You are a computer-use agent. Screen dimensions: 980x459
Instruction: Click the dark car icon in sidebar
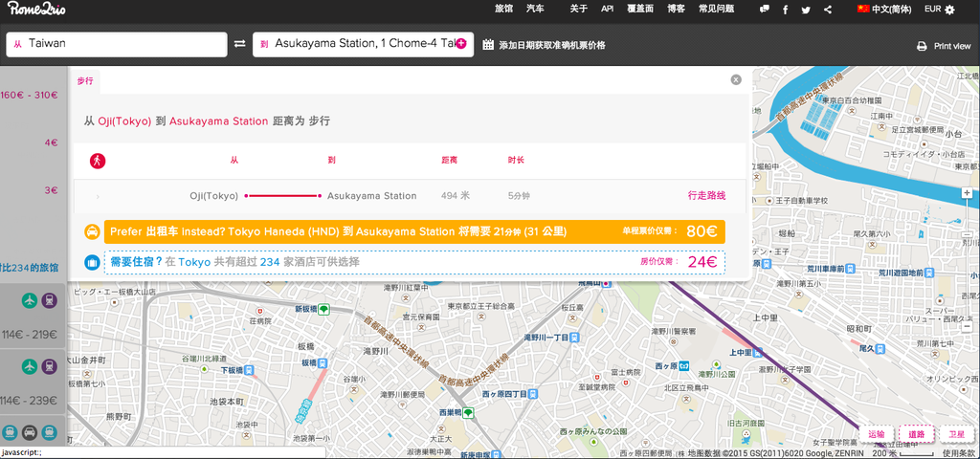[x=30, y=432]
